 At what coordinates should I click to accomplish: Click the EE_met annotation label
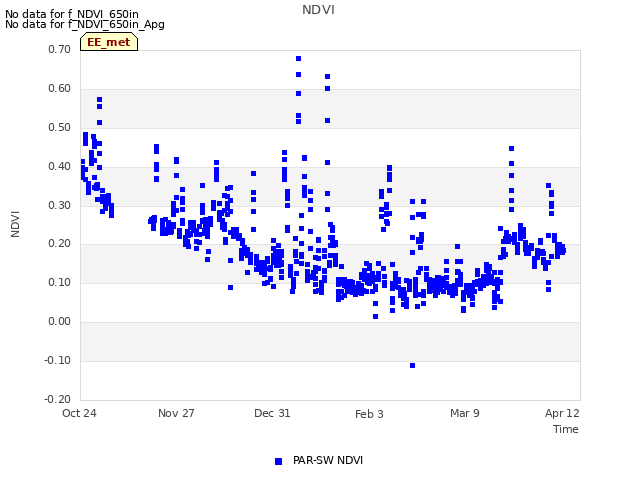coord(109,42)
